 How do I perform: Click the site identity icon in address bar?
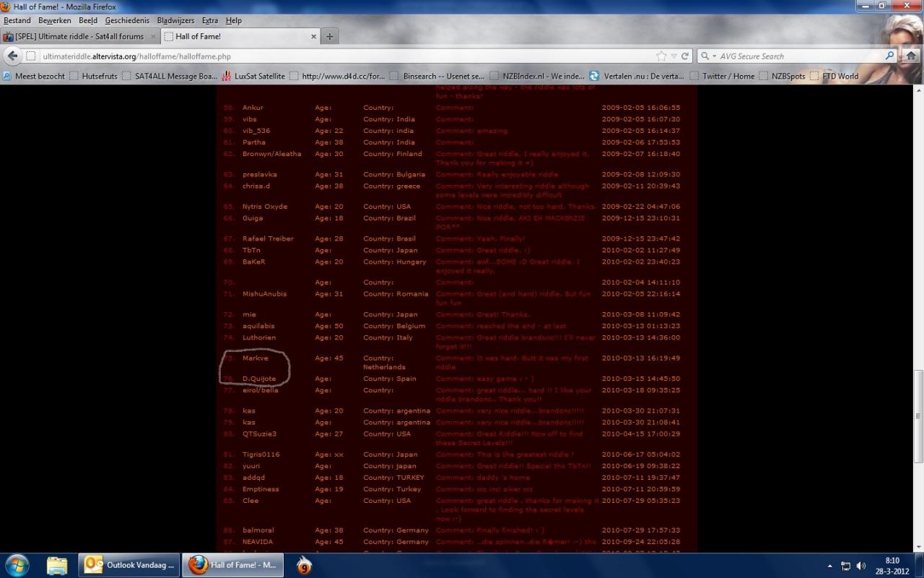click(x=31, y=56)
